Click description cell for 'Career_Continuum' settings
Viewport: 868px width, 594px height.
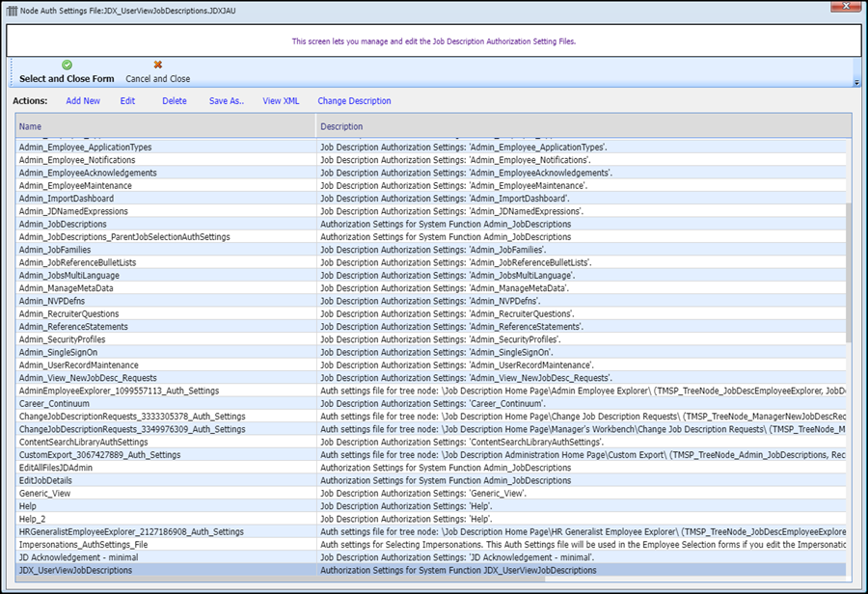point(582,404)
